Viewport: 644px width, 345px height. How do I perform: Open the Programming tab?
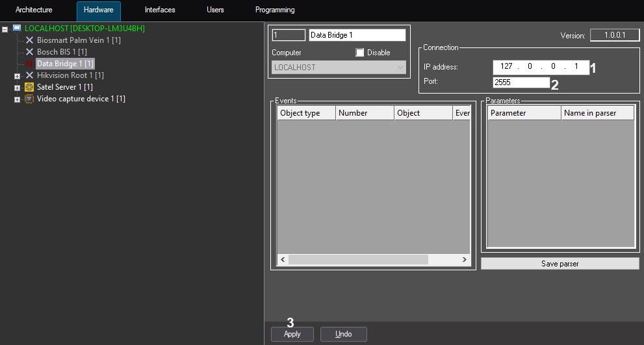275,10
